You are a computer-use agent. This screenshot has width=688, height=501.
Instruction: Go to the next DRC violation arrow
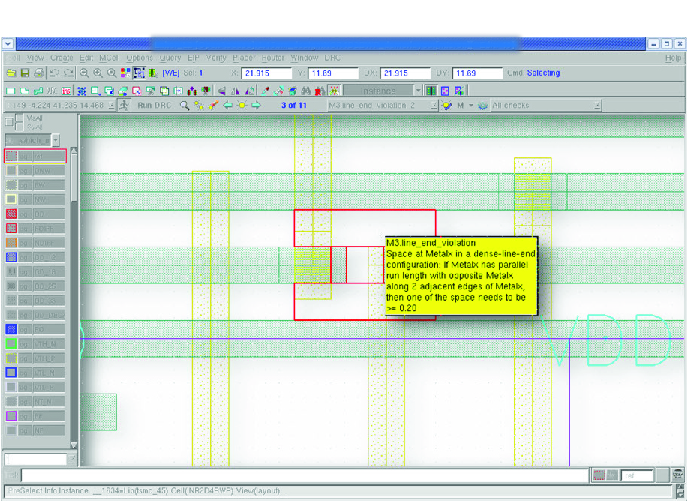tap(256, 105)
